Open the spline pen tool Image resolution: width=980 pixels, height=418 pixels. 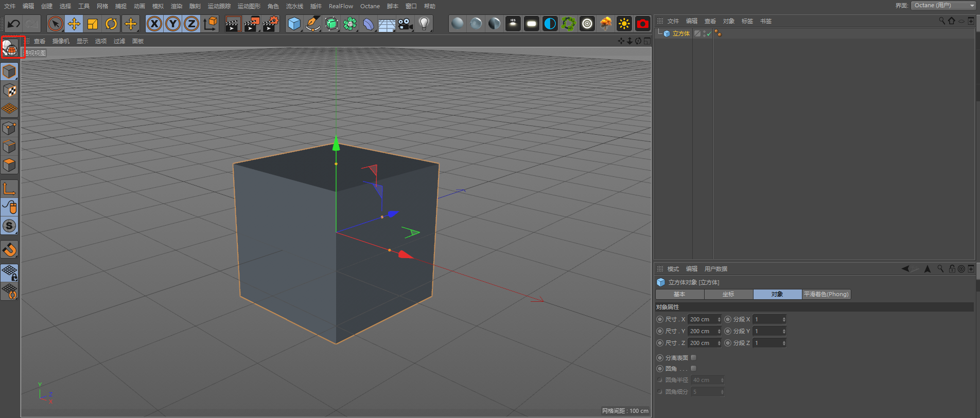312,24
